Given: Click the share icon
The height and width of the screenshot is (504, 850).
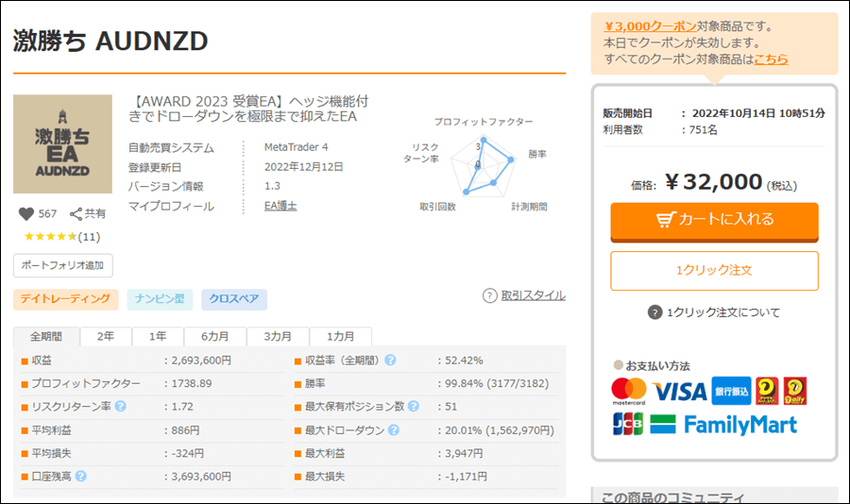Looking at the screenshot, I should 76,214.
